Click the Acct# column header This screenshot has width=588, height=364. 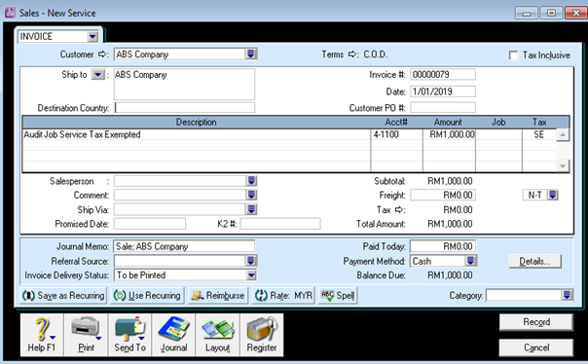pos(396,123)
